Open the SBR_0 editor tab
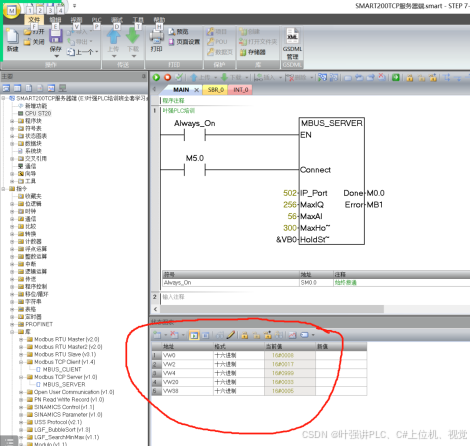The height and width of the screenshot is (446, 471). click(216, 90)
